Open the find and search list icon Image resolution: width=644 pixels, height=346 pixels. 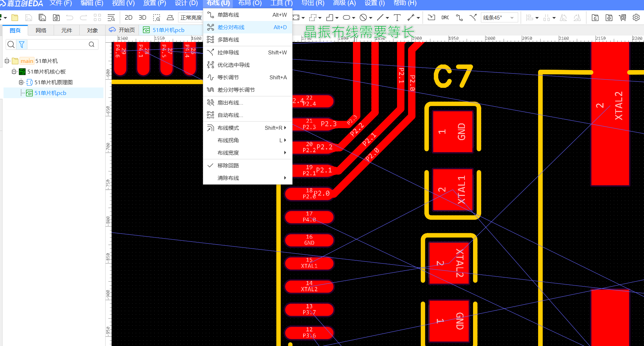pyautogui.click(x=111, y=17)
